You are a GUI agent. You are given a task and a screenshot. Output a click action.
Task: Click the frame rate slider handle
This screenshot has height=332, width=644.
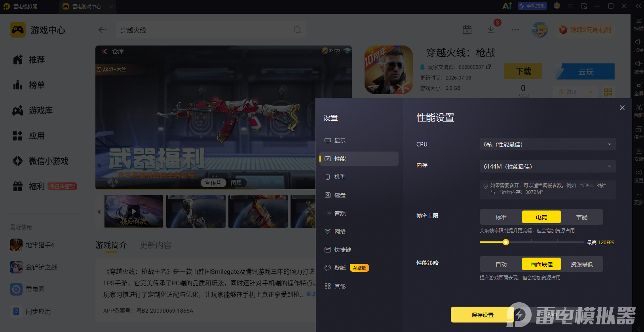pos(506,242)
